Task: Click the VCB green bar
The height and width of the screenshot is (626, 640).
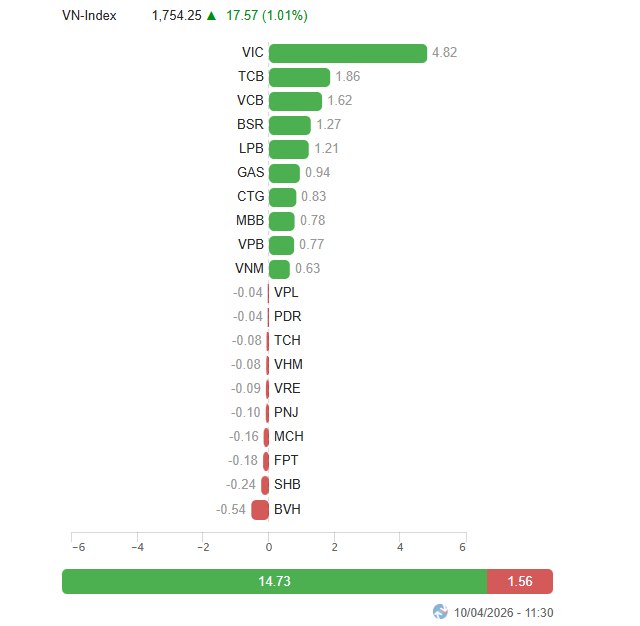Action: [x=295, y=101]
